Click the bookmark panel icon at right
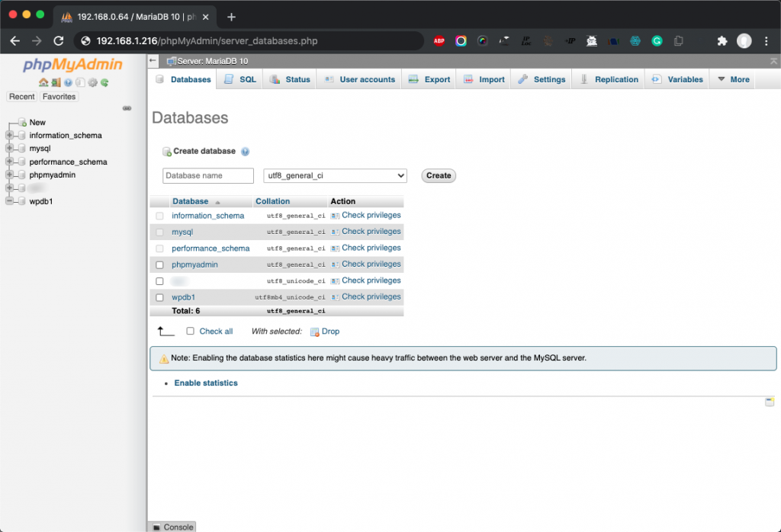 click(770, 402)
